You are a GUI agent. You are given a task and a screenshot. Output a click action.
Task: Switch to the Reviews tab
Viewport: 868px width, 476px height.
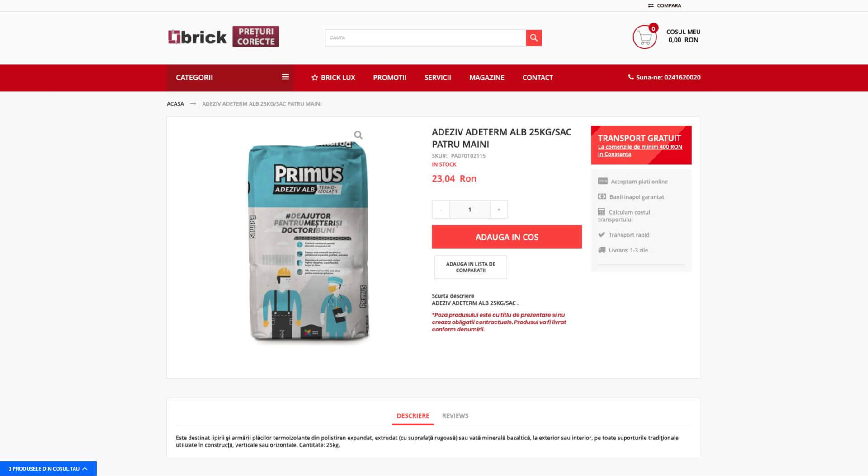click(x=455, y=416)
